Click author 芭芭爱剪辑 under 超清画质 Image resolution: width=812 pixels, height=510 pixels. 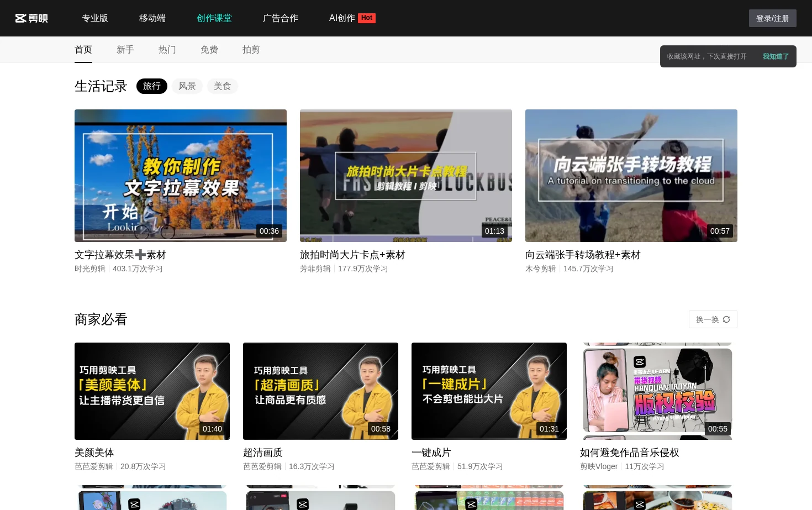[262, 466]
